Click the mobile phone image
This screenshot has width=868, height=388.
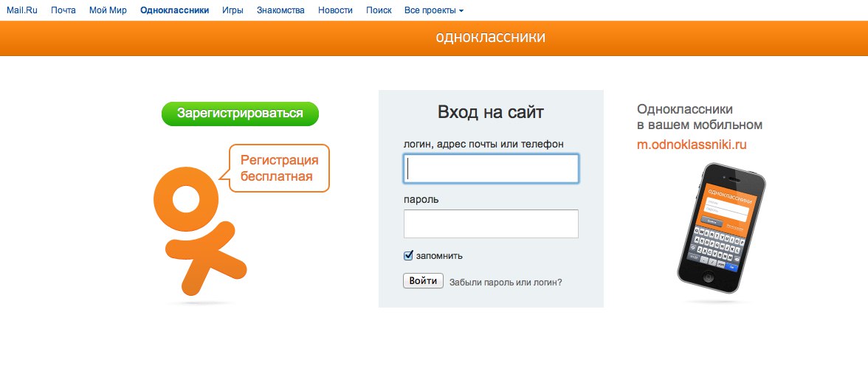pyautogui.click(x=720, y=227)
